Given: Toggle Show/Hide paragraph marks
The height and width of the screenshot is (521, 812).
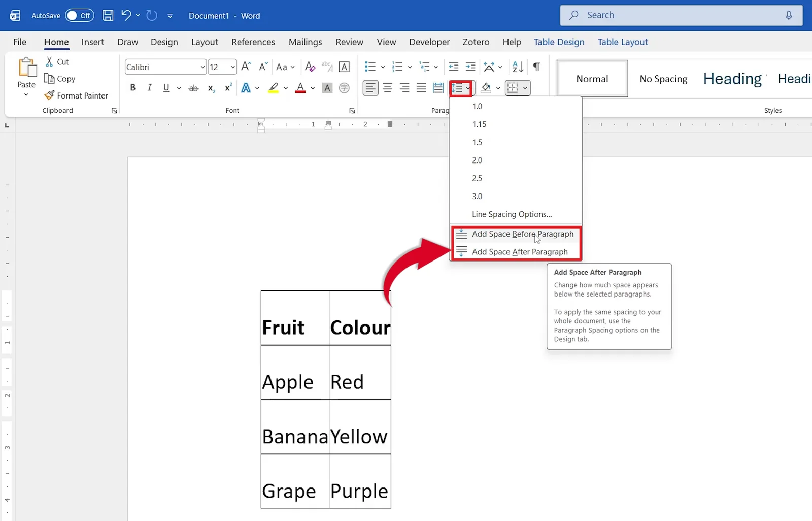Looking at the screenshot, I should tap(536, 67).
